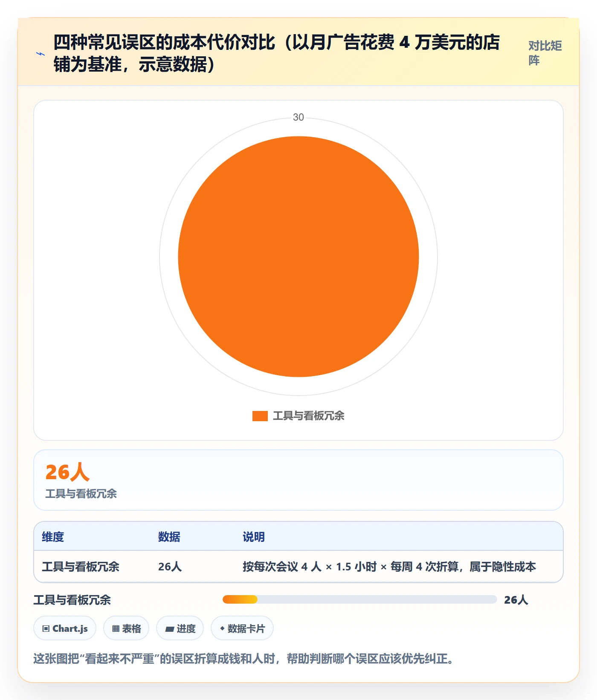This screenshot has height=700, width=597.
Task: Click the 工具与看板冗余 caption in the stat card
Action: point(81,494)
